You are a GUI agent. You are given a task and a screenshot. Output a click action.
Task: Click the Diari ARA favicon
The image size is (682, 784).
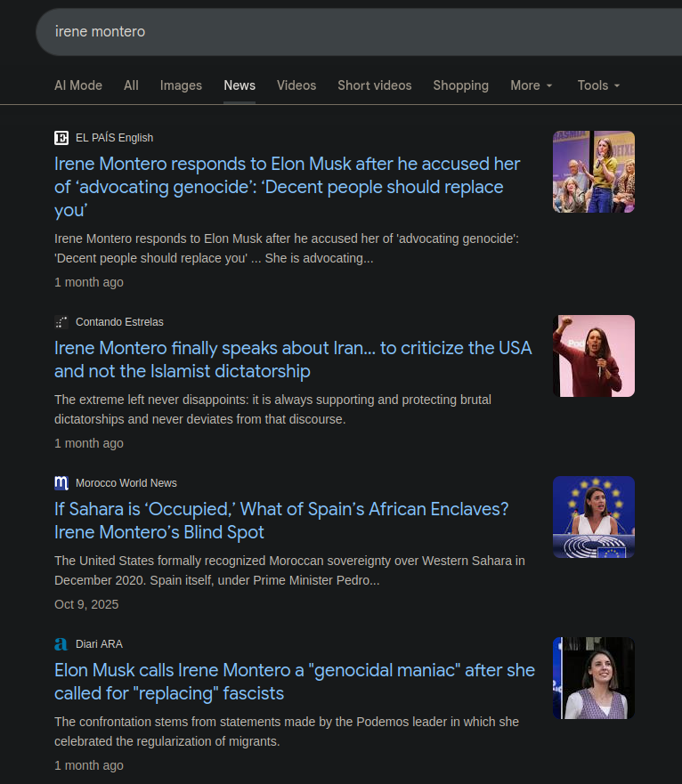61,644
